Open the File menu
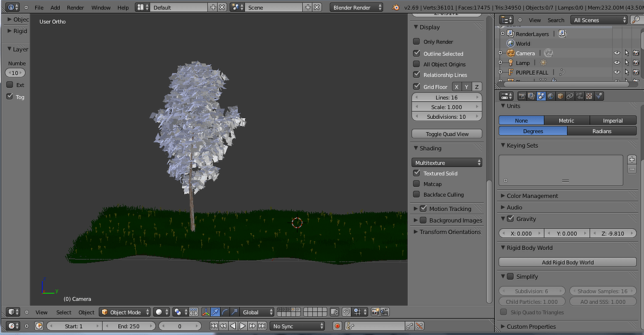 click(39, 8)
